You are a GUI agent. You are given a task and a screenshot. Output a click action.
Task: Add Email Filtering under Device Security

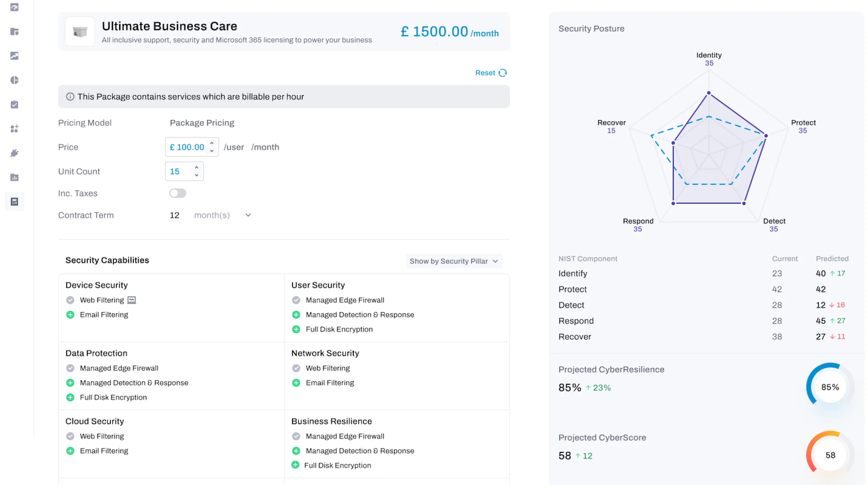(x=70, y=315)
